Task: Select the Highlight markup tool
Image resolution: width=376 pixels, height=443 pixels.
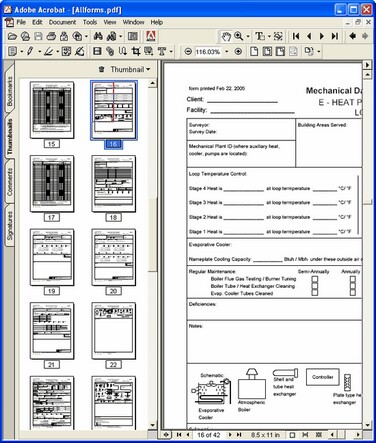Action: 48,51
